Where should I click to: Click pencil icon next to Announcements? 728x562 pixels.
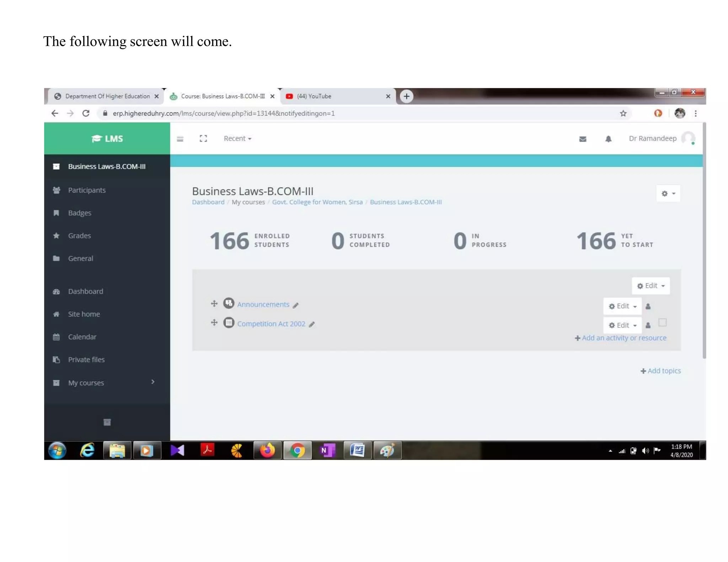tap(296, 305)
